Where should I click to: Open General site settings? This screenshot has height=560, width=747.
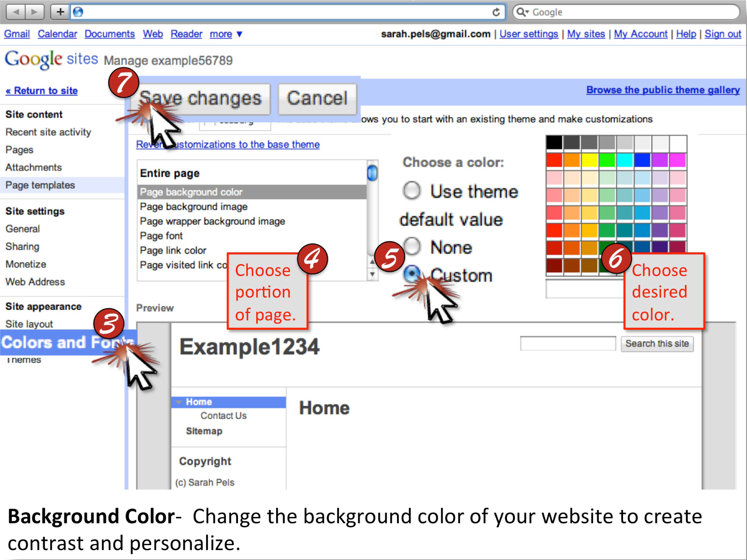tap(23, 229)
